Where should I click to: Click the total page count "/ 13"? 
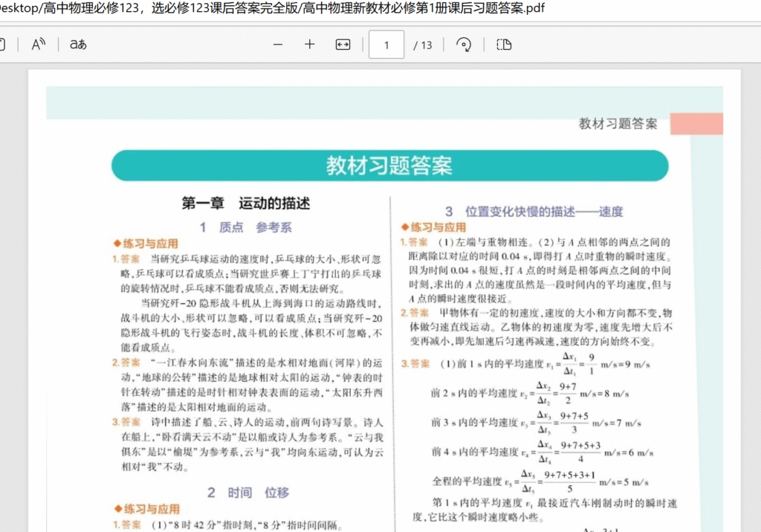423,45
